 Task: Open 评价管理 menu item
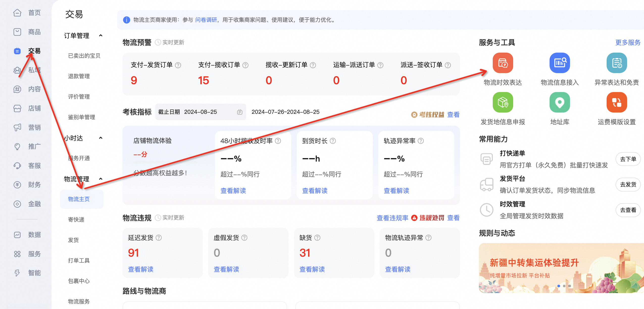coord(79,97)
